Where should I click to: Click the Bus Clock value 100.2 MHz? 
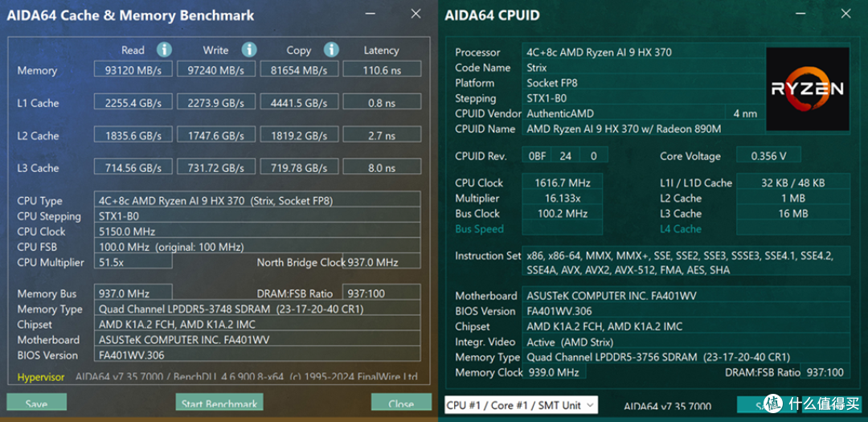563,214
